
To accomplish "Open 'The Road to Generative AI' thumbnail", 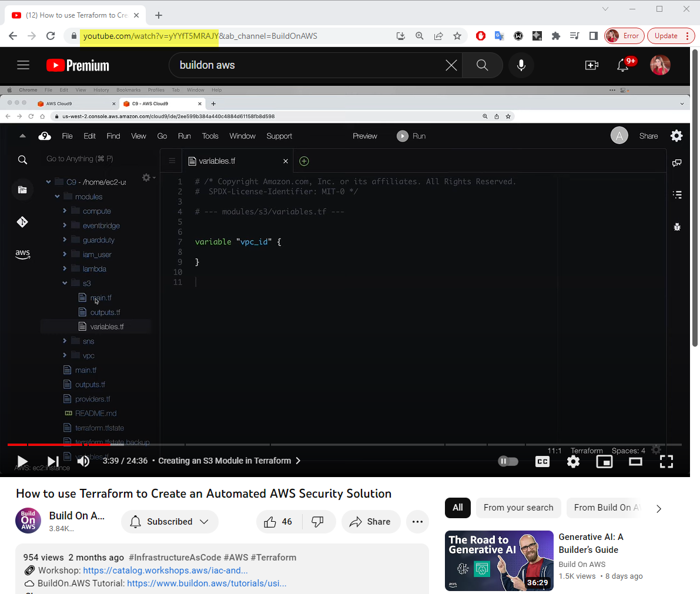I will pyautogui.click(x=499, y=561).
